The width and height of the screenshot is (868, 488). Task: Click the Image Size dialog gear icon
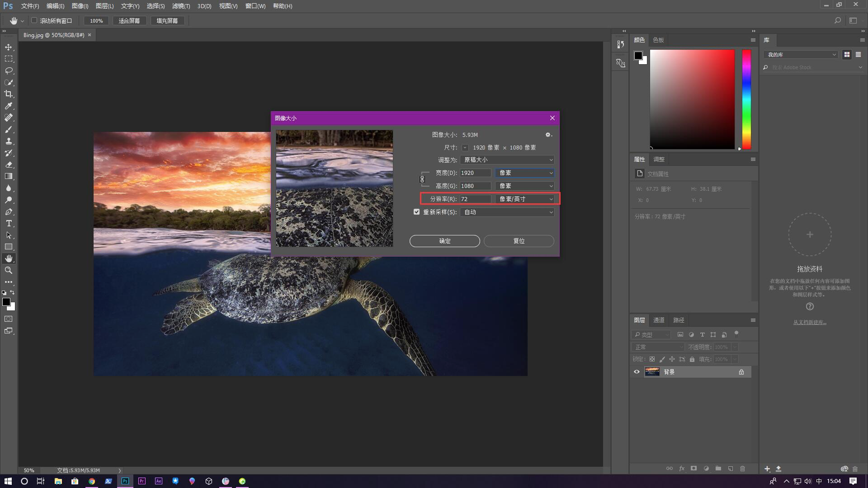(x=548, y=135)
